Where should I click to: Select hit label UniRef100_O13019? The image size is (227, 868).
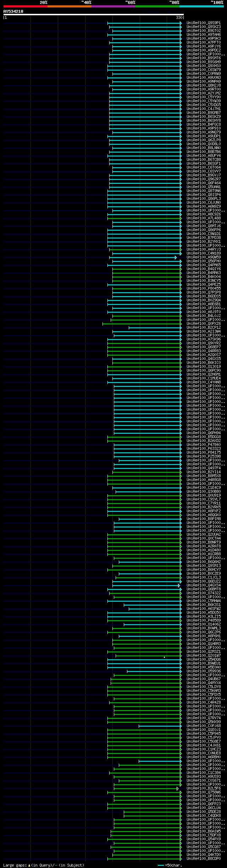pos(204,366)
